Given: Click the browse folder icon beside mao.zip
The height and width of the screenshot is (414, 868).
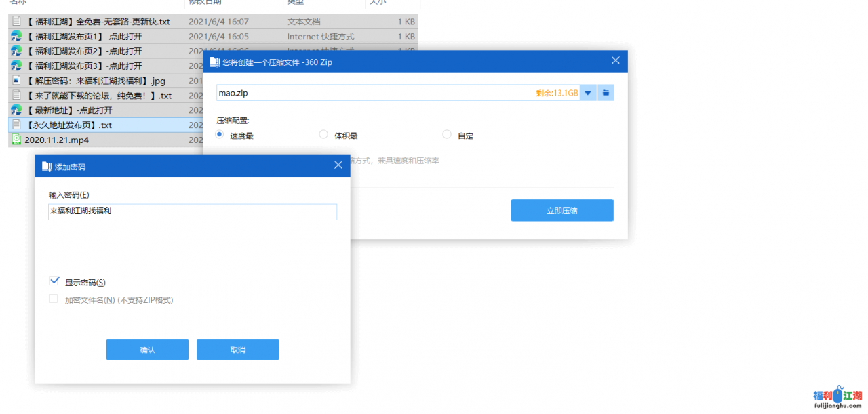Looking at the screenshot, I should pos(606,93).
